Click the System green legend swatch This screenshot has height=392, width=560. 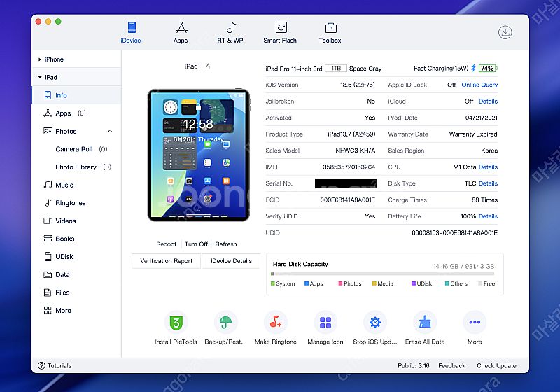pyautogui.click(x=273, y=283)
